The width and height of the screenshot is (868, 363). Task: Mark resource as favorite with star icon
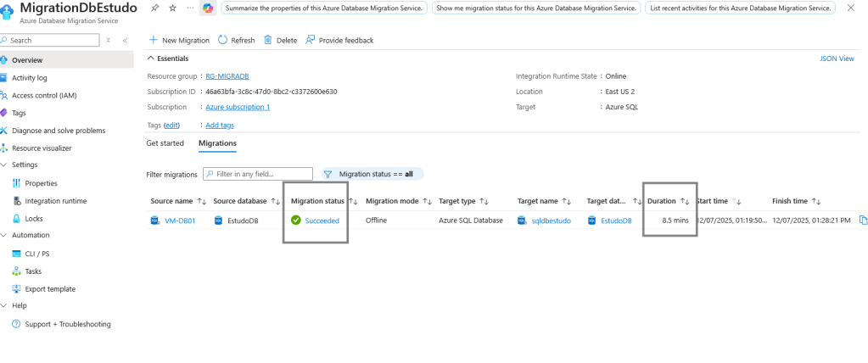point(172,8)
